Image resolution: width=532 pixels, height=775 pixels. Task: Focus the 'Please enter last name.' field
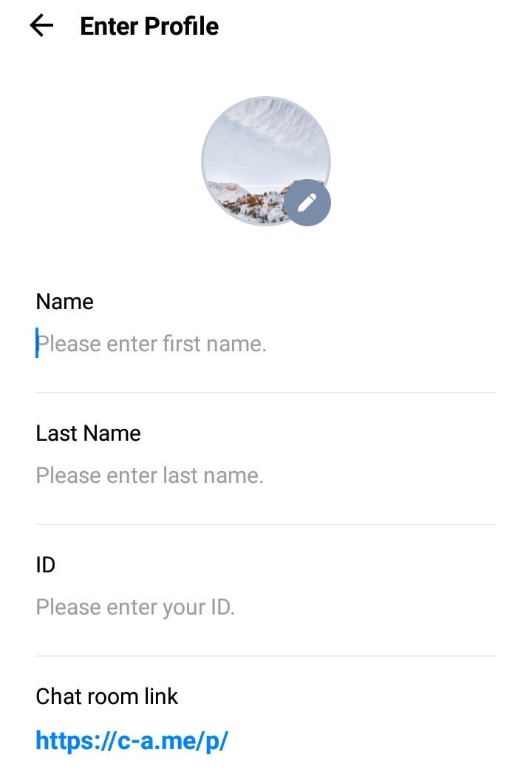[x=266, y=475]
